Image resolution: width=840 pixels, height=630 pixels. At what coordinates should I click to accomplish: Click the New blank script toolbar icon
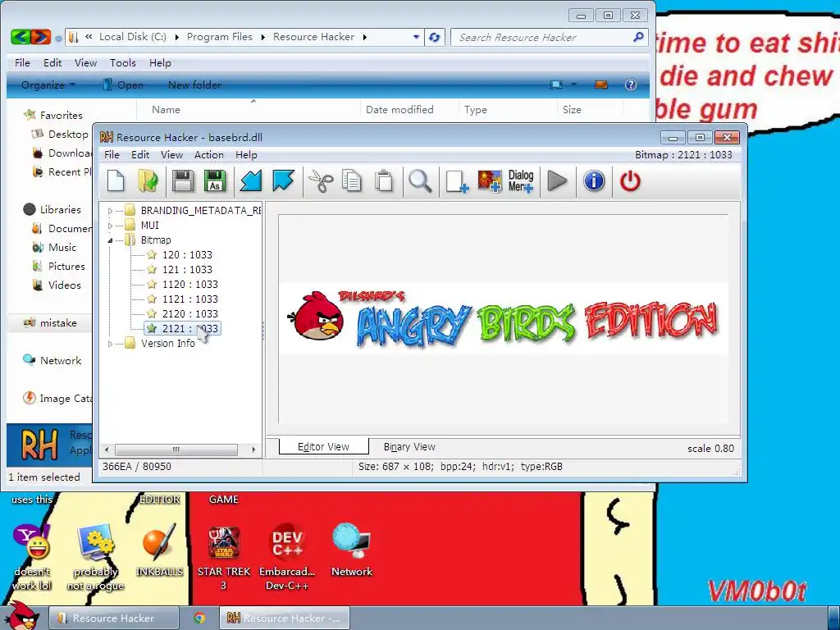click(116, 181)
